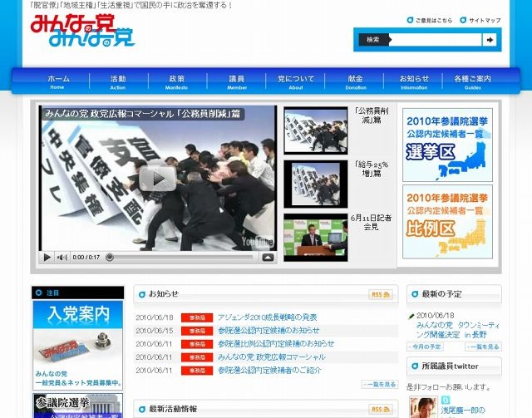
Task: Open the お知らせ RSS feed icon
Action: [x=381, y=294]
